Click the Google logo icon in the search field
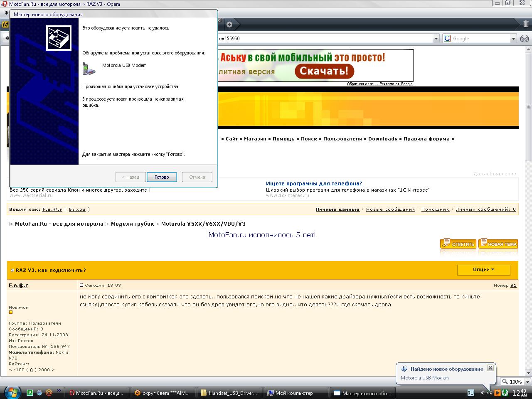 [x=447, y=38]
